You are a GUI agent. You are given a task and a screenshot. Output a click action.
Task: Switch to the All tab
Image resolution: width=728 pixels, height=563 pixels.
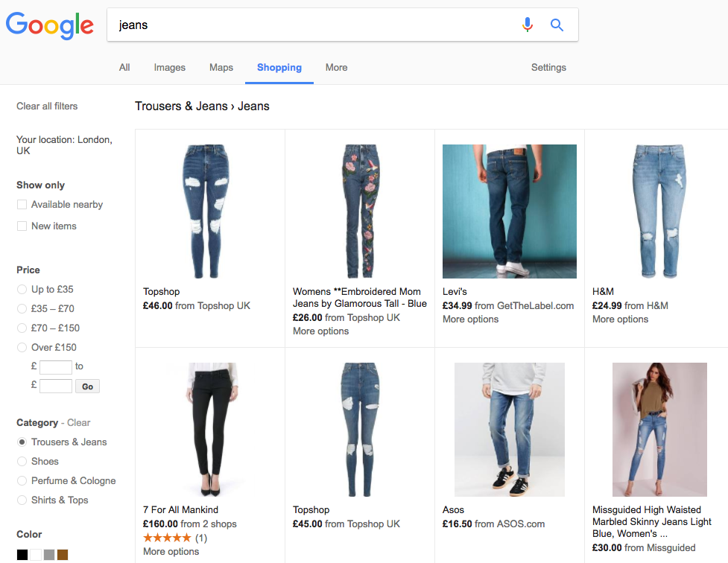pos(124,67)
